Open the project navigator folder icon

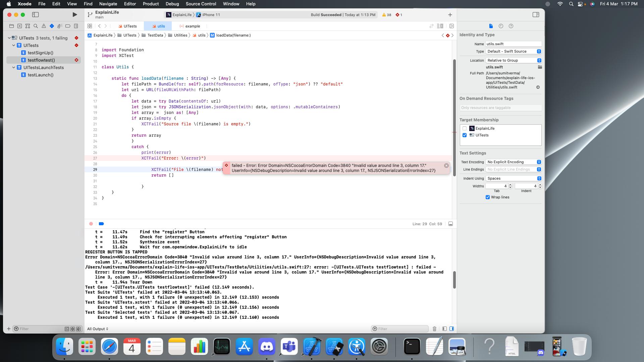click(x=11, y=26)
